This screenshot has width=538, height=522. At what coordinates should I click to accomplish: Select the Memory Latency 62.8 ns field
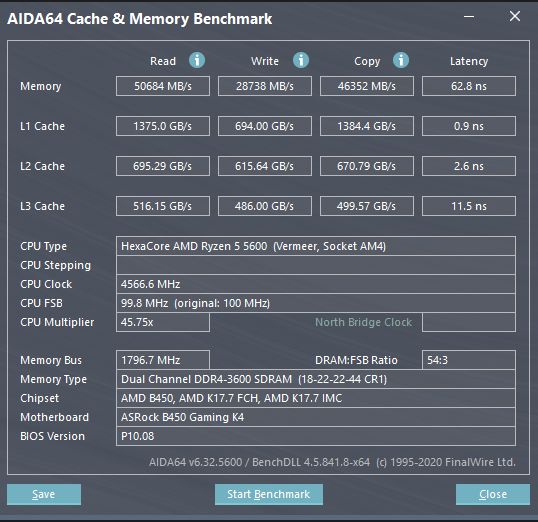click(x=469, y=86)
